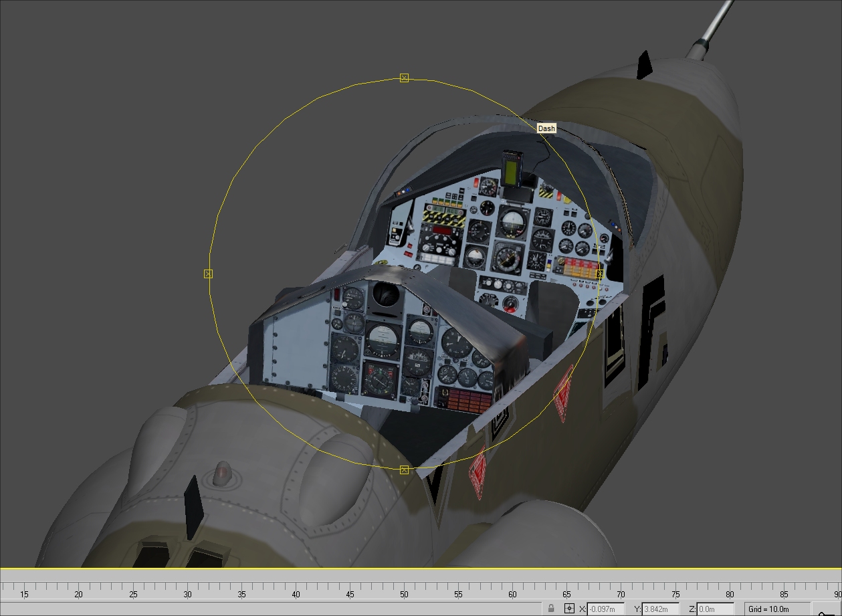Click the X coordinate field

coord(605,609)
